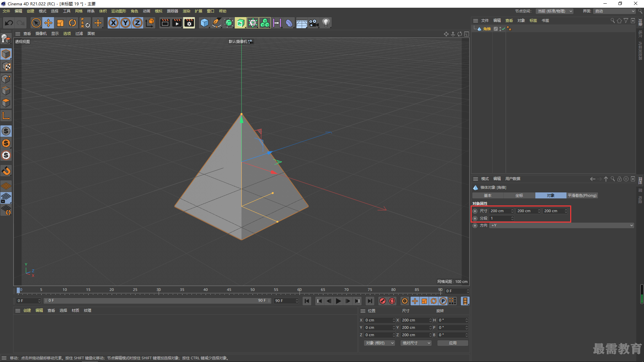
Task: Activate the Move tool in the top toolbar
Action: pyautogui.click(x=48, y=23)
